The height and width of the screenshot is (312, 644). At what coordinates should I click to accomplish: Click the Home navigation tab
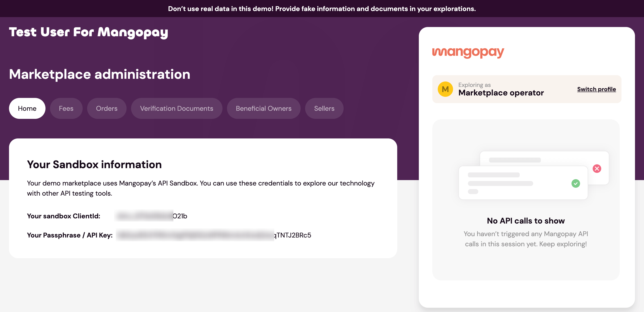coord(27,108)
